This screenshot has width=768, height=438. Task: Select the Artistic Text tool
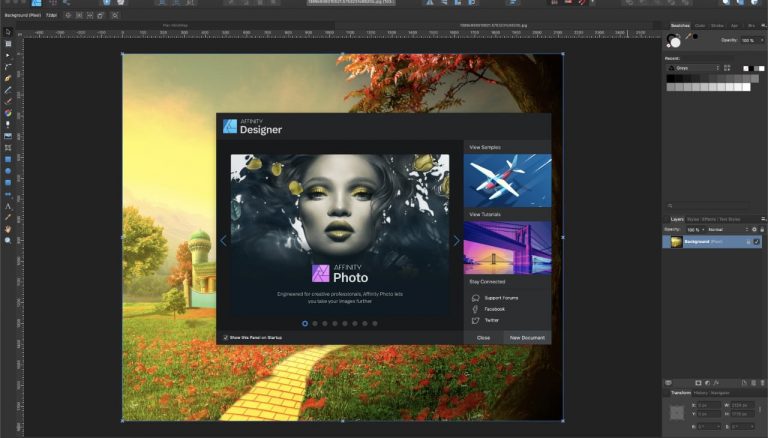pos(8,206)
